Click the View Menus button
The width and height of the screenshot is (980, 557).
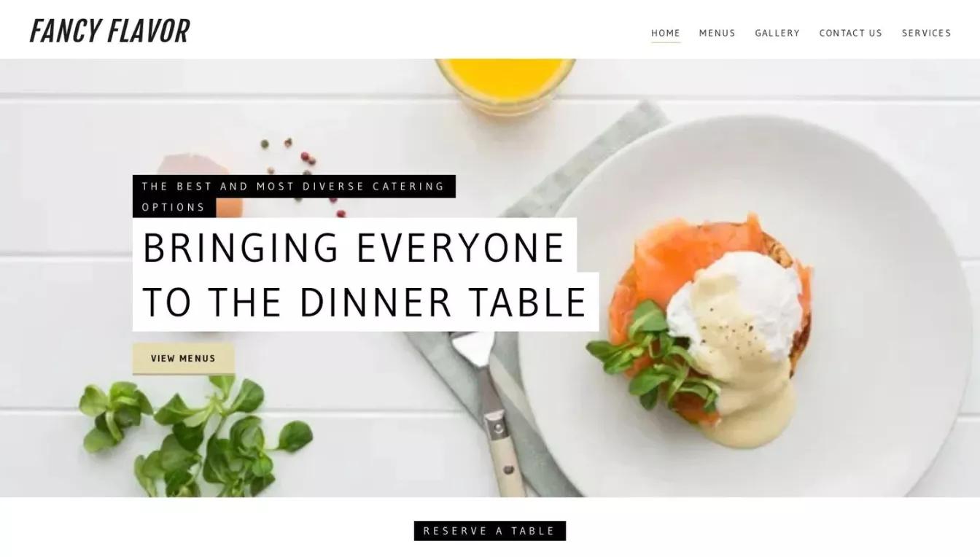[184, 359]
